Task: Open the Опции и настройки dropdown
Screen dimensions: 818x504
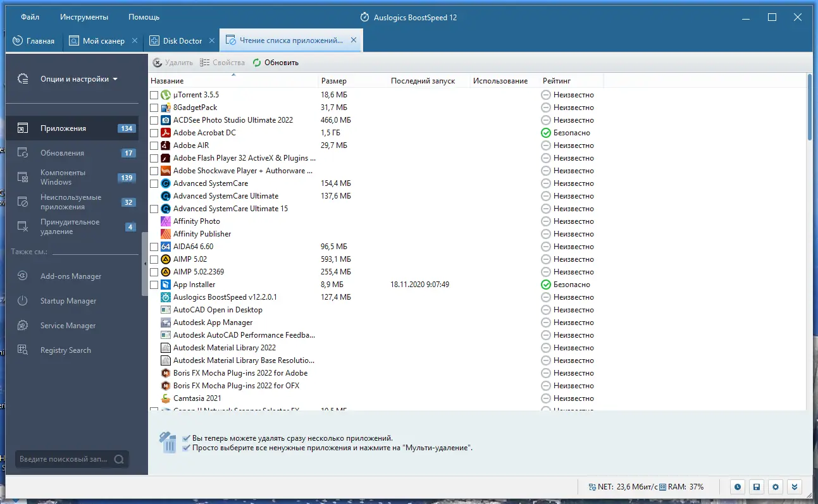Action: tap(79, 79)
